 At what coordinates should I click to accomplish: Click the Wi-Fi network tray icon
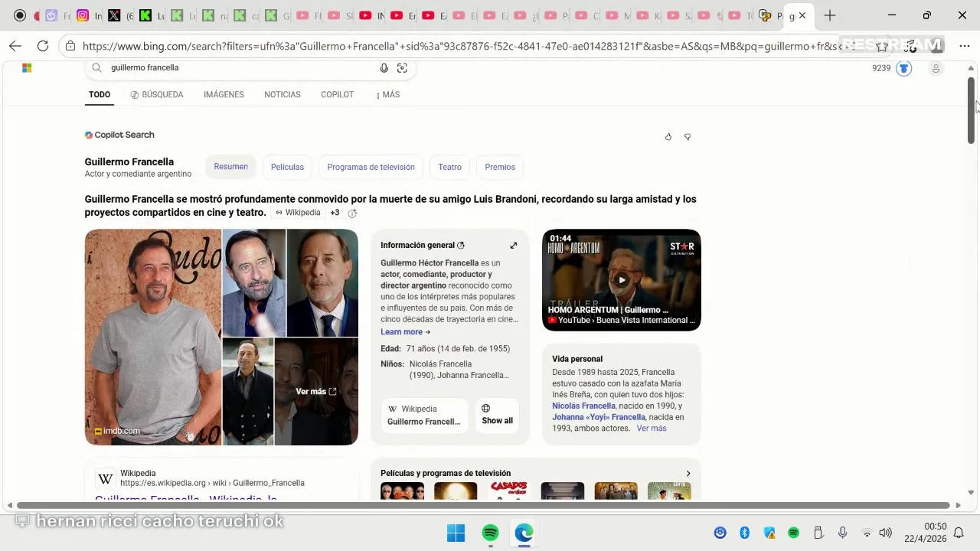pyautogui.click(x=867, y=533)
